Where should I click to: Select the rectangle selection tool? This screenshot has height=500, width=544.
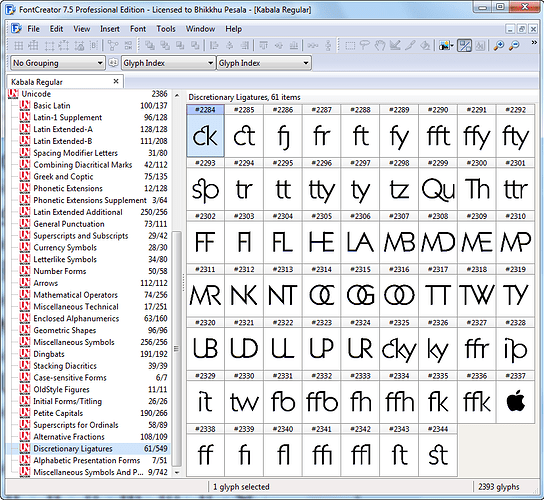pyautogui.click(x=350, y=45)
